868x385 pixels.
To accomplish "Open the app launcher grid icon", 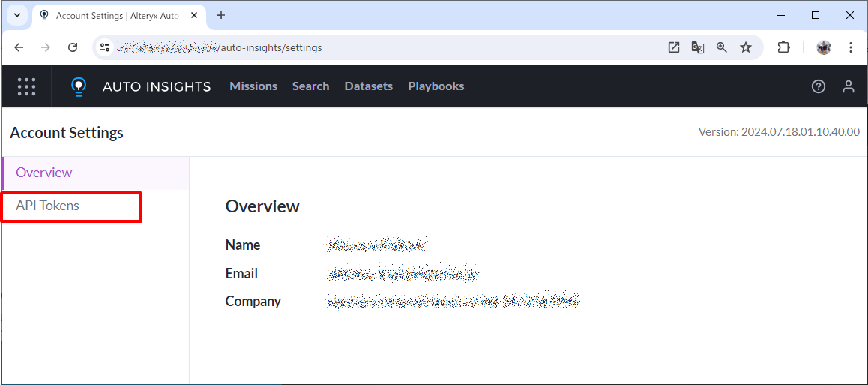I will [x=26, y=86].
